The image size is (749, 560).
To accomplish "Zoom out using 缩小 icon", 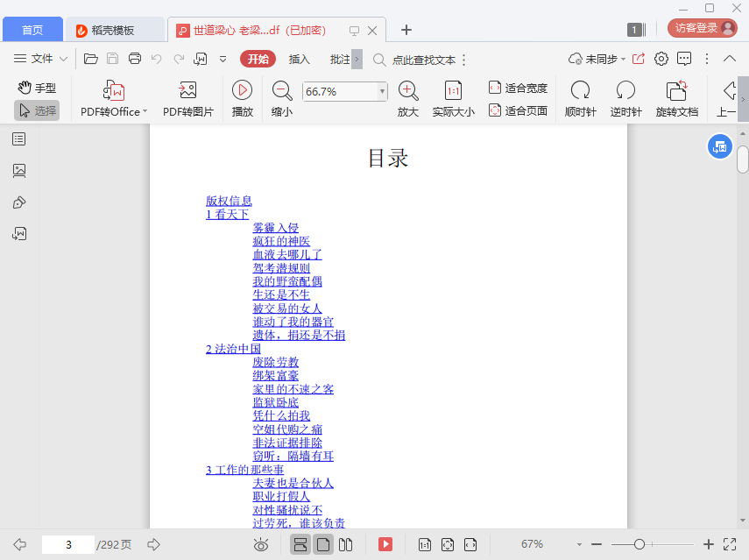I will coord(282,99).
